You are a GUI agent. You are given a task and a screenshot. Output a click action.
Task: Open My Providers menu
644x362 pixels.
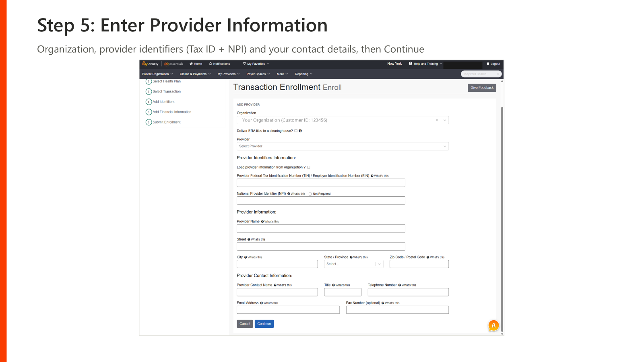point(229,74)
